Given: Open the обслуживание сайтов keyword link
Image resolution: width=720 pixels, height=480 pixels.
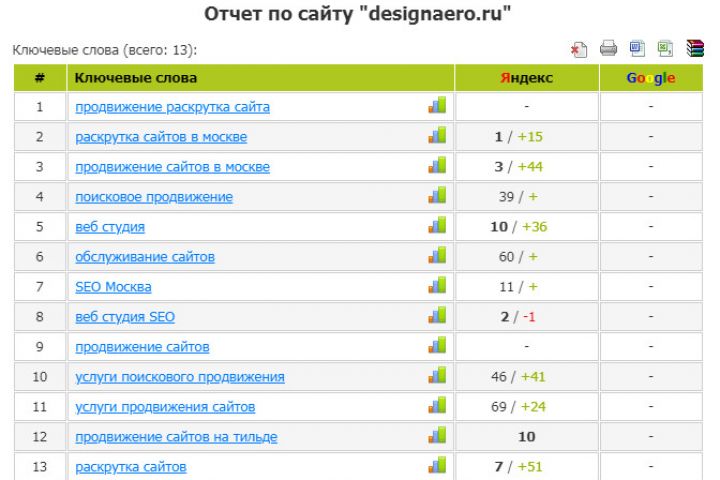Looking at the screenshot, I should pos(145,257).
